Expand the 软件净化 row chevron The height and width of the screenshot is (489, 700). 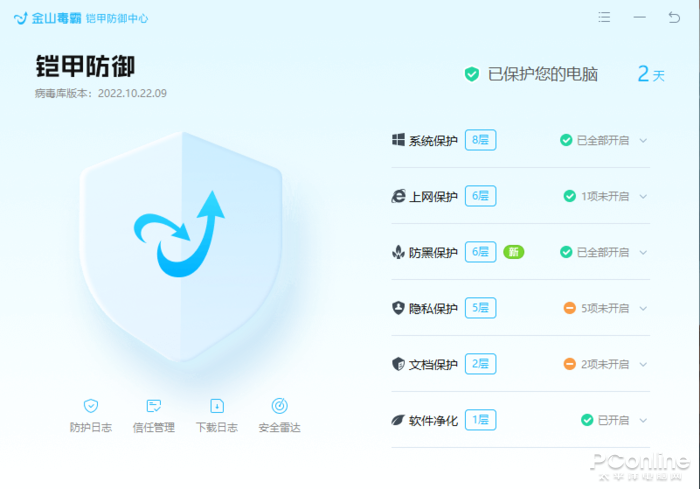point(643,420)
